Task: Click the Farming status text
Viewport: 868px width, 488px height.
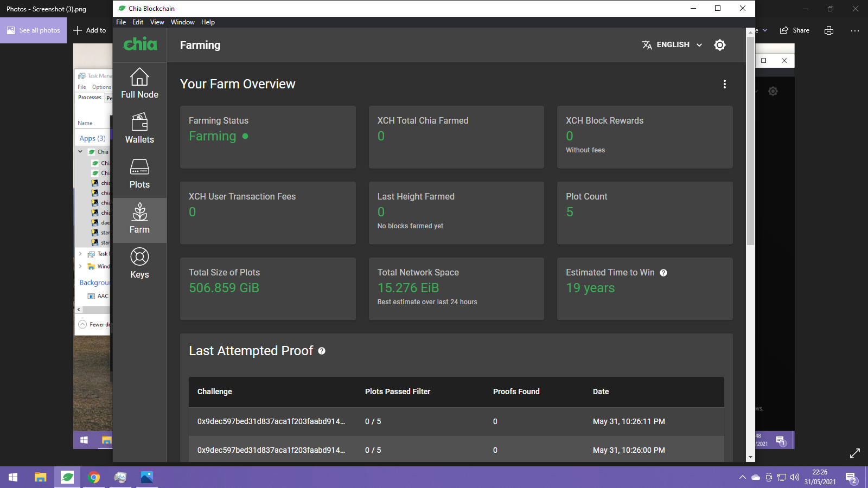Action: 213,136
